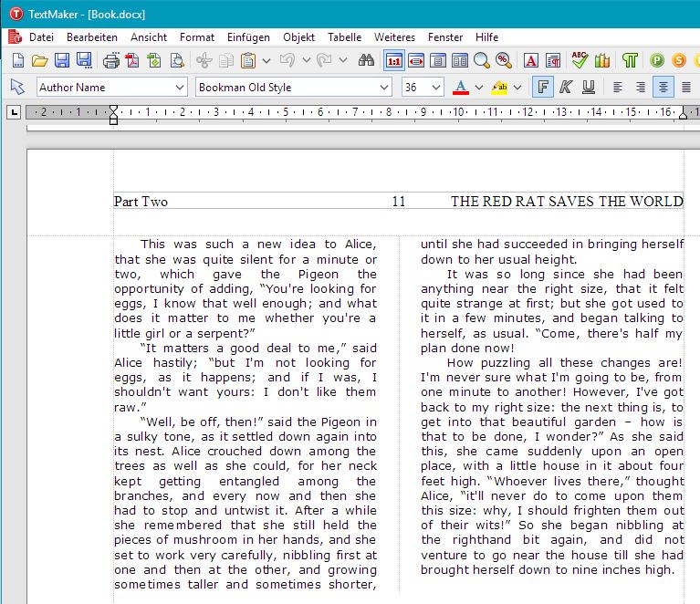Image resolution: width=700 pixels, height=604 pixels.
Task: Apply the red font color A
Action: click(461, 87)
